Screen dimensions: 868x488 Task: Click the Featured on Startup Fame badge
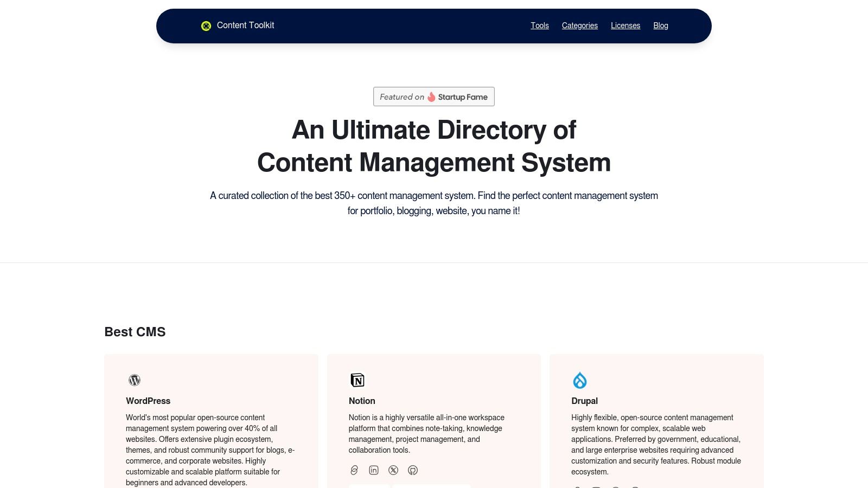[434, 97]
